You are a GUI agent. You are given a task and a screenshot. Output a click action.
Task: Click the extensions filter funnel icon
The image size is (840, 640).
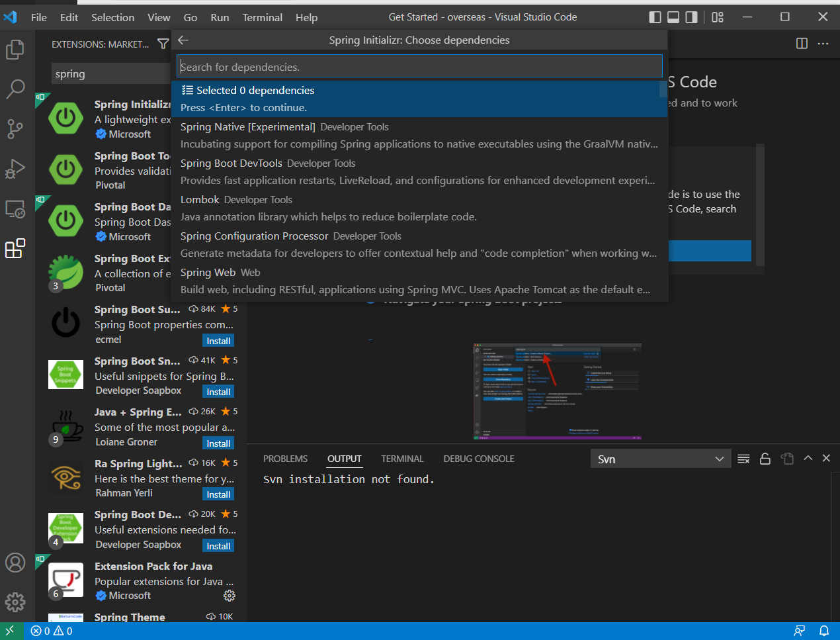[x=163, y=44]
